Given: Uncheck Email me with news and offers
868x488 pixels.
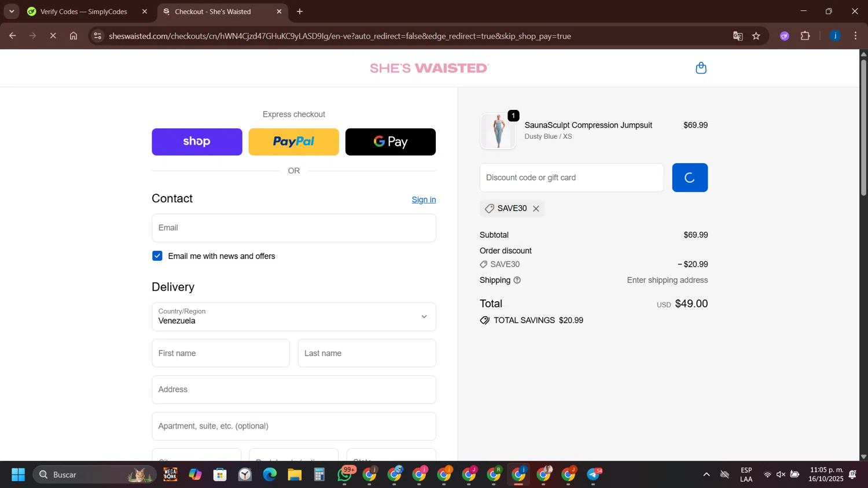Looking at the screenshot, I should coord(157,256).
